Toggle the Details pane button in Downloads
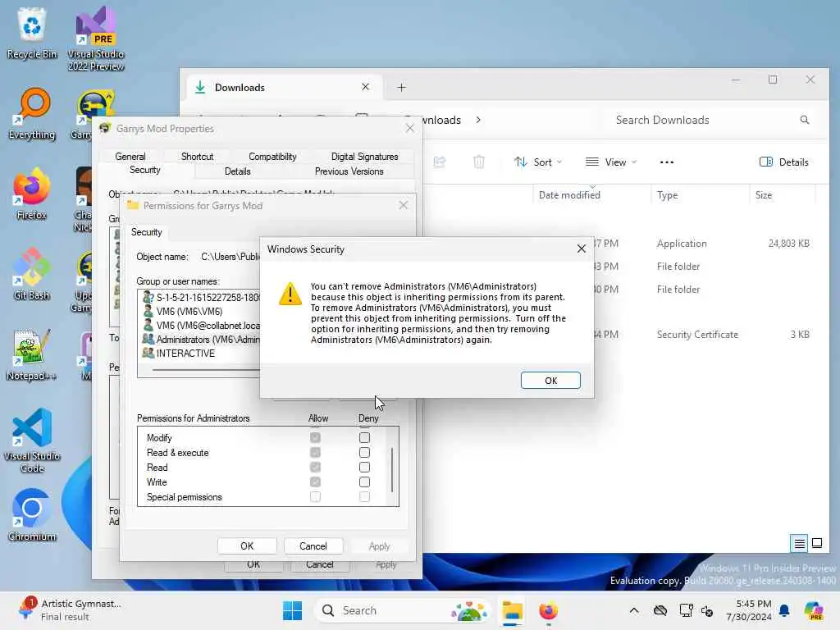Image resolution: width=840 pixels, height=630 pixels. coord(783,162)
